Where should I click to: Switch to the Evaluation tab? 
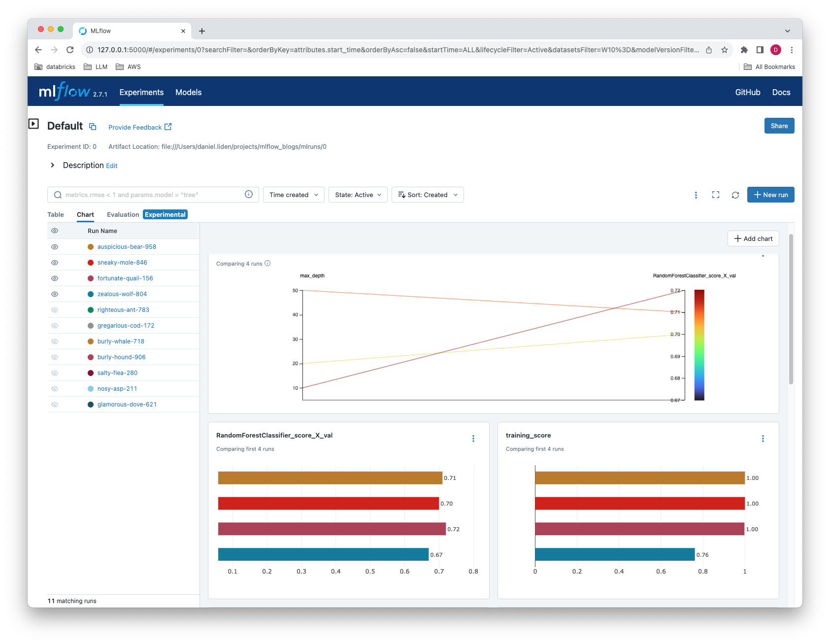click(122, 214)
